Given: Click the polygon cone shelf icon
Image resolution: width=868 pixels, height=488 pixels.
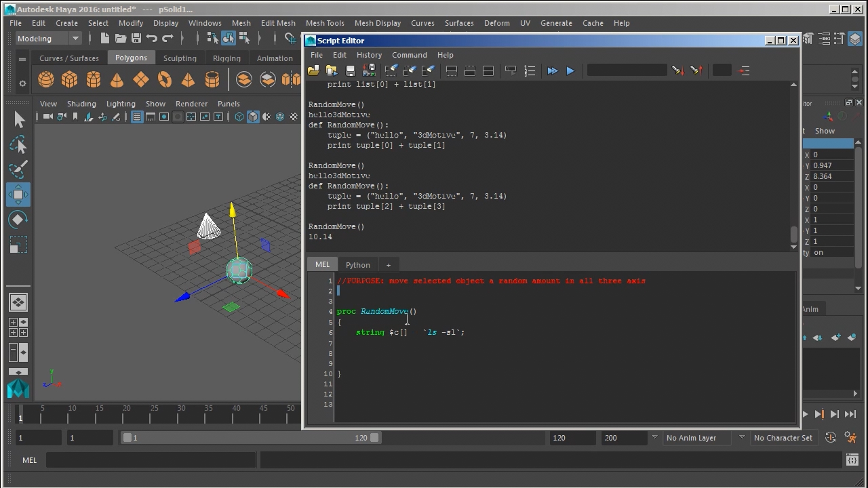Looking at the screenshot, I should pyautogui.click(x=117, y=80).
